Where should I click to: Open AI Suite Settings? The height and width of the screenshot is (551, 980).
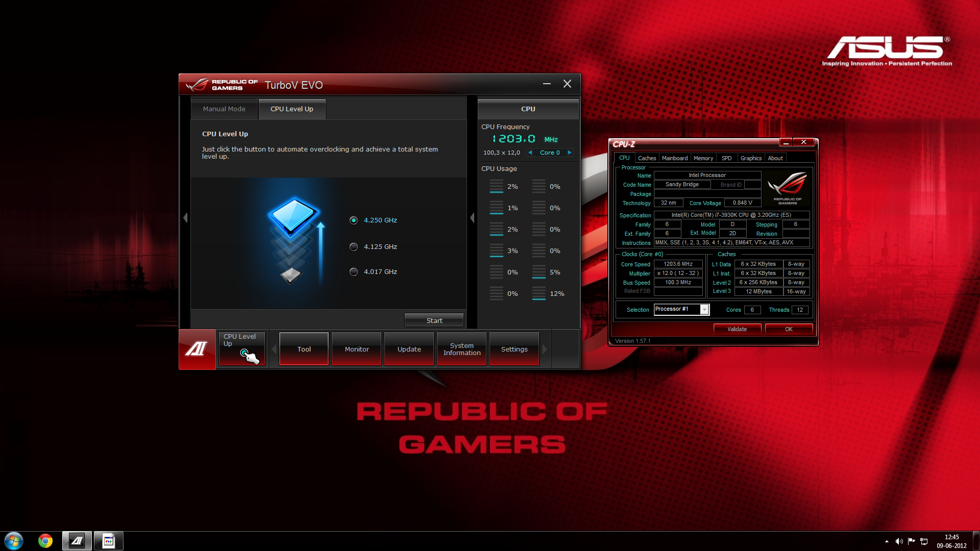pyautogui.click(x=514, y=349)
